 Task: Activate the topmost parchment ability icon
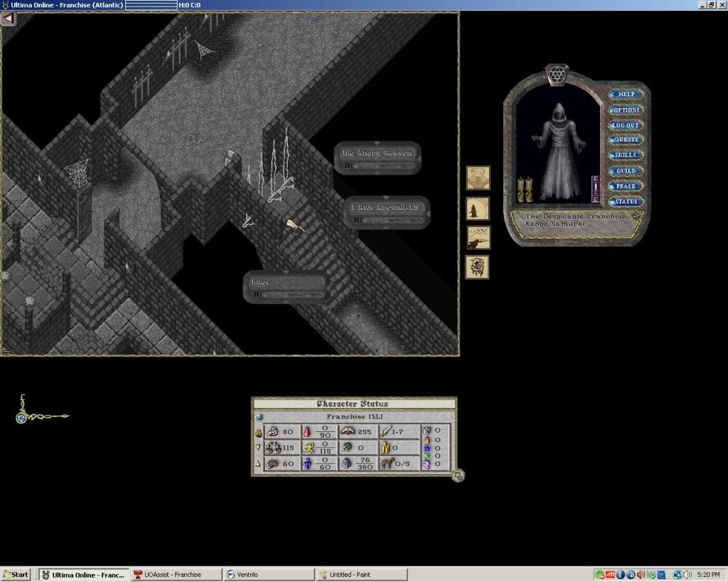[478, 178]
